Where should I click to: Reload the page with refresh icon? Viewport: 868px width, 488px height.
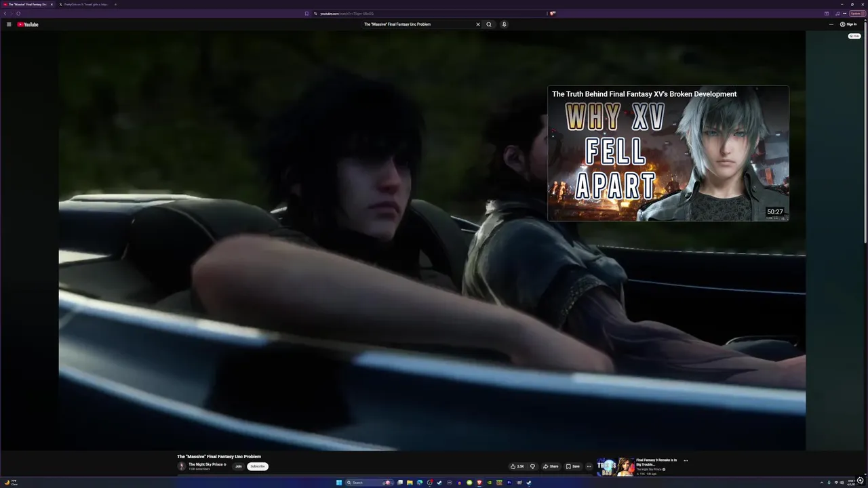pos(18,14)
